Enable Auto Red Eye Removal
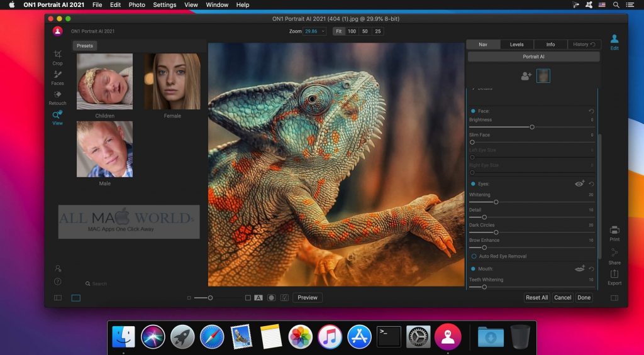 click(x=474, y=256)
